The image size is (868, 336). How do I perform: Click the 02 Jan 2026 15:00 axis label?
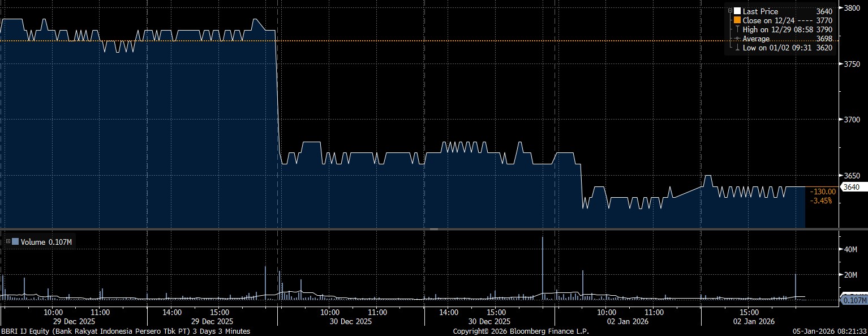749,312
